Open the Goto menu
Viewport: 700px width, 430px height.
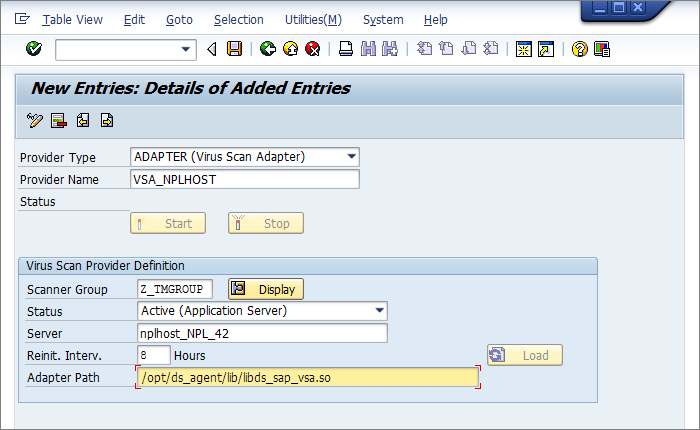[179, 19]
